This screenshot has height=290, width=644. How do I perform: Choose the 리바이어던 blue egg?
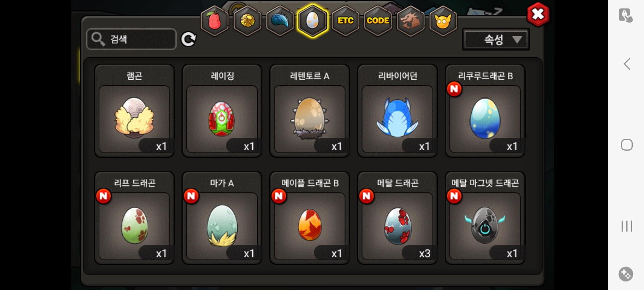tap(397, 111)
